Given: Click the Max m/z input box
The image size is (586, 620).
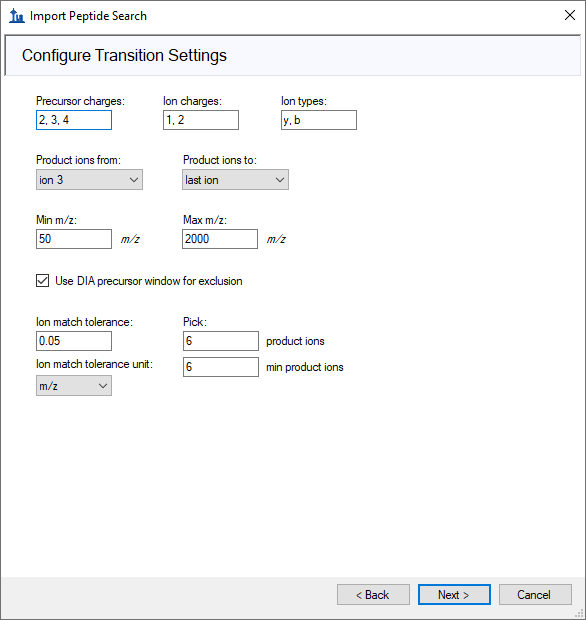Looking at the screenshot, I should (220, 239).
